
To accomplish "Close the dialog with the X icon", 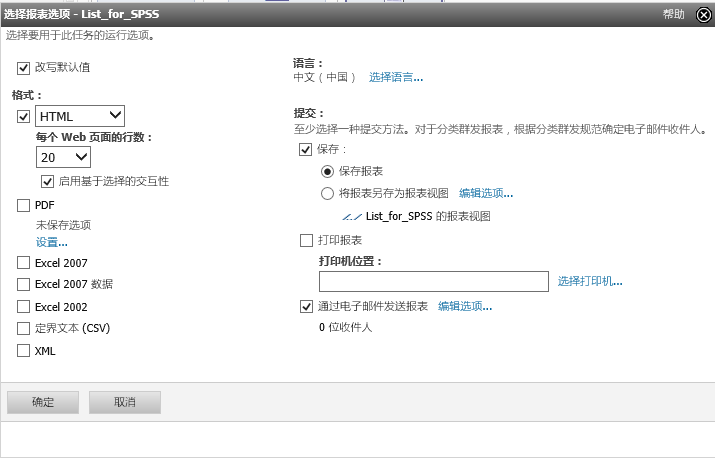I will click(704, 15).
